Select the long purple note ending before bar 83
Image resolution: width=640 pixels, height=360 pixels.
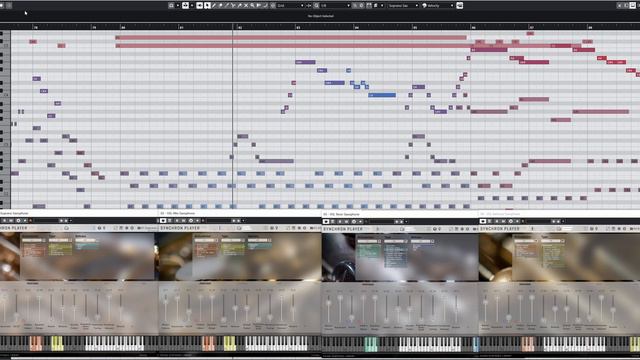[276, 161]
